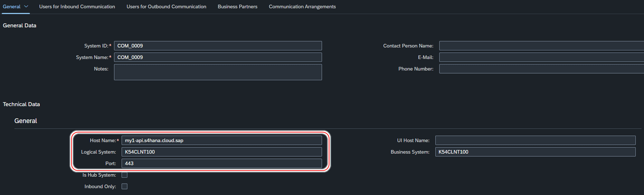Tick the Inbound Only checkbox
644x195 pixels.
125,187
